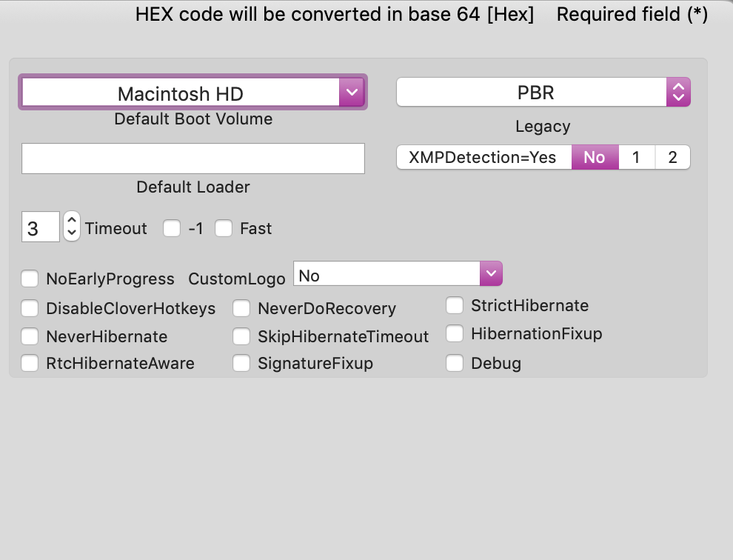Enable the StrictHibernate checkbox
This screenshot has width=733, height=560.
pyautogui.click(x=455, y=305)
